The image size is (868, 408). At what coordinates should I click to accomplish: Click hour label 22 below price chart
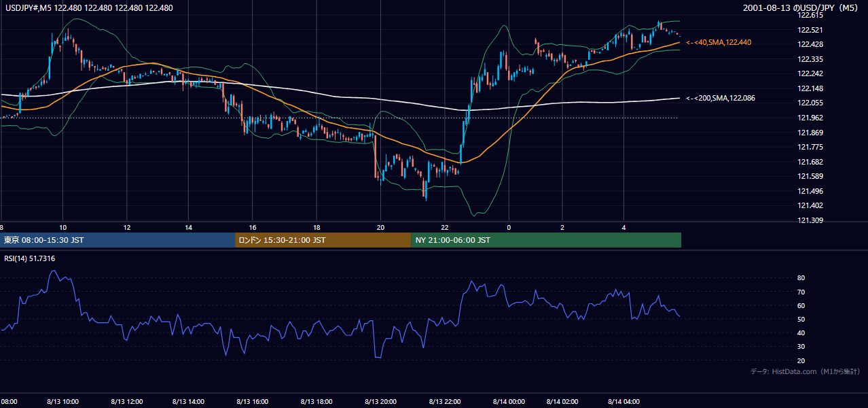tap(444, 227)
